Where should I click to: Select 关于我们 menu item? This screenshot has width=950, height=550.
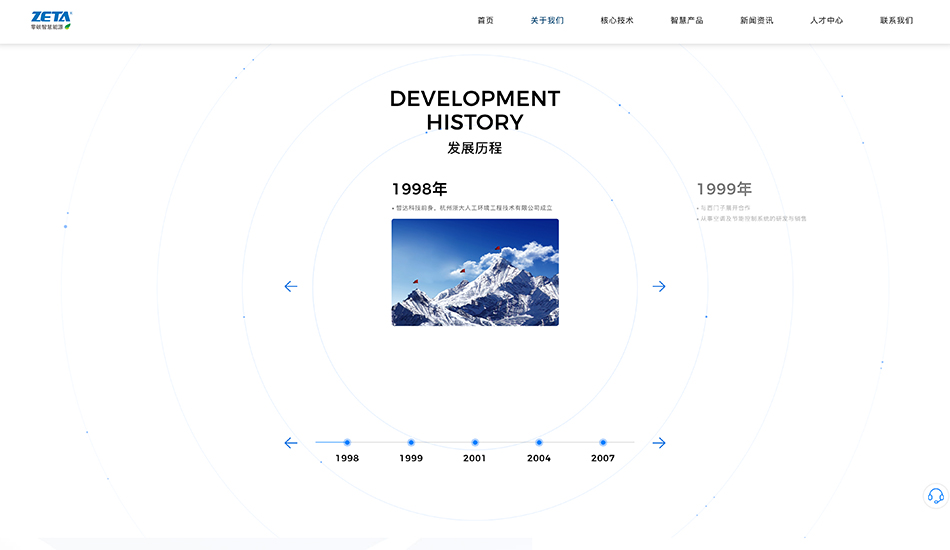(547, 20)
